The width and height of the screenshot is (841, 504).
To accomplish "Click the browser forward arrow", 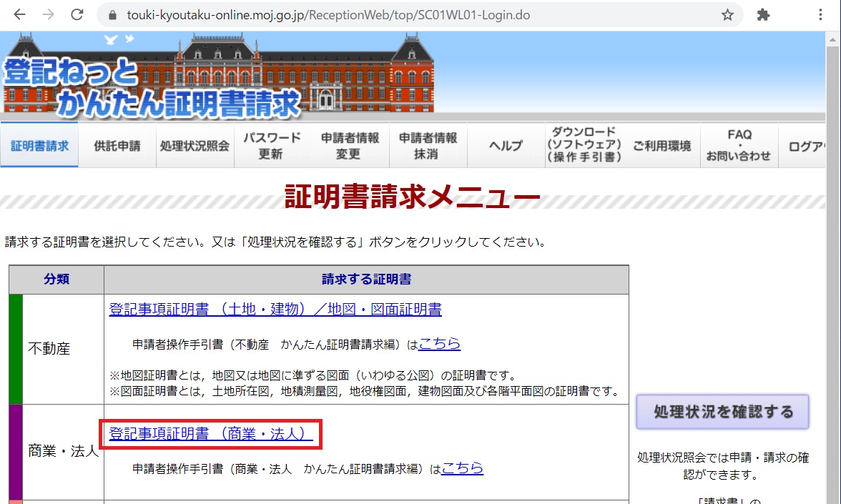I will (x=48, y=14).
